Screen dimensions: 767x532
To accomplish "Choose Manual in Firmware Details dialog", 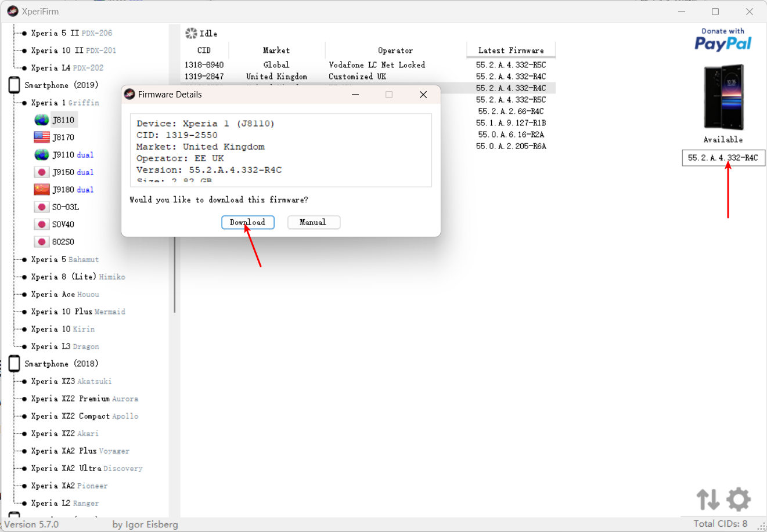I will tap(314, 222).
